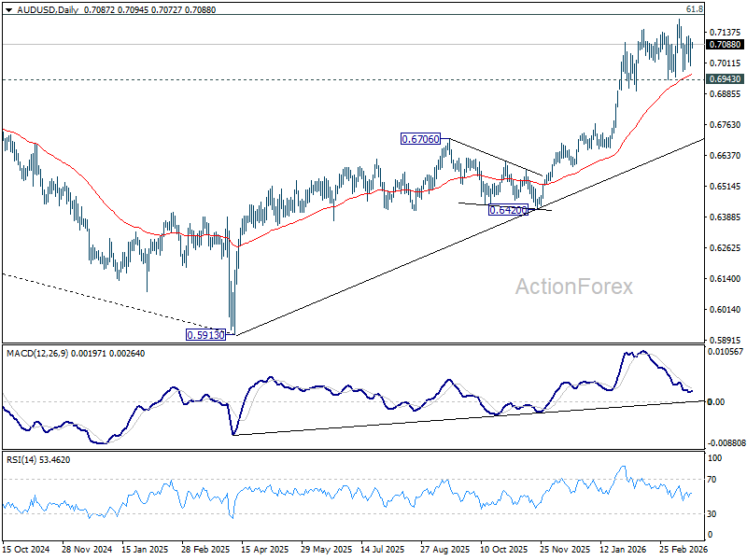Image resolution: width=747 pixels, height=560 pixels.
Task: Select the RSI(14) indicator label
Action: [20, 460]
